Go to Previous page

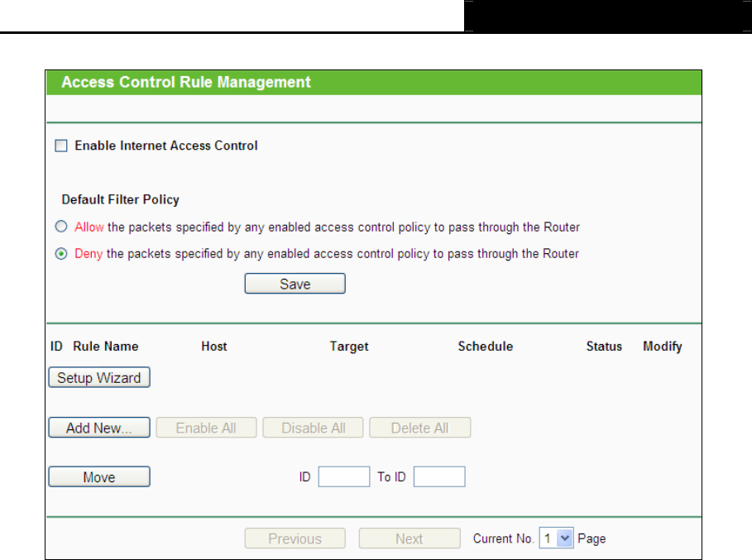point(295,538)
